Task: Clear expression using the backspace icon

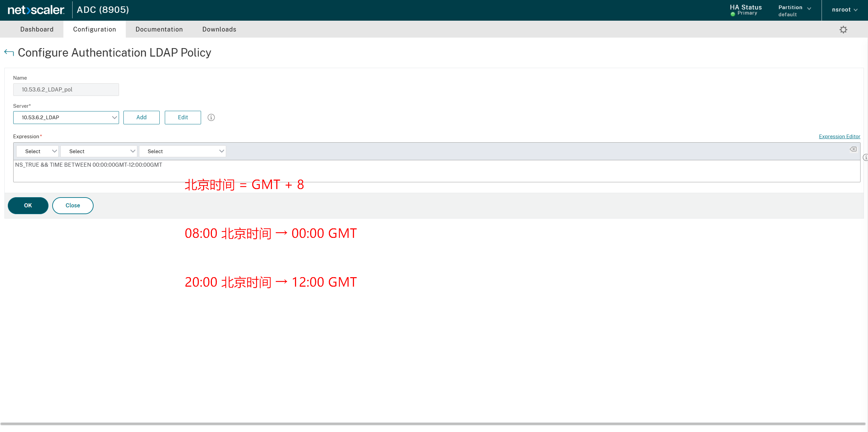Action: click(x=853, y=149)
